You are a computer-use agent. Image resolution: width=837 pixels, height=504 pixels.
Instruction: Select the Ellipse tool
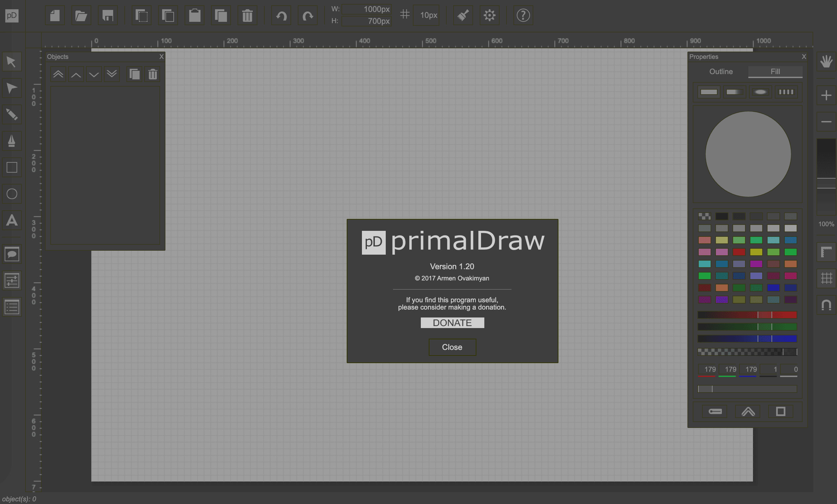pyautogui.click(x=12, y=194)
